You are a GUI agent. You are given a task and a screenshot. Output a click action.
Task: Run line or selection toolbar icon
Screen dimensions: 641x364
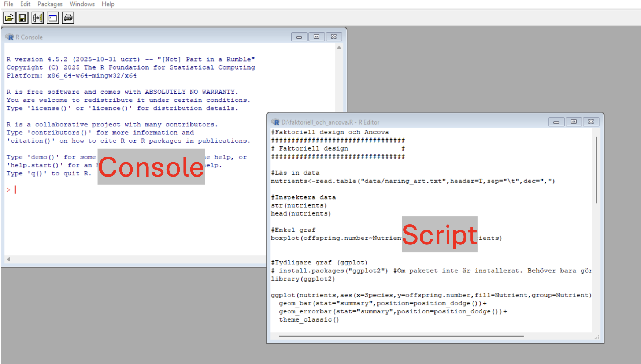click(x=38, y=18)
